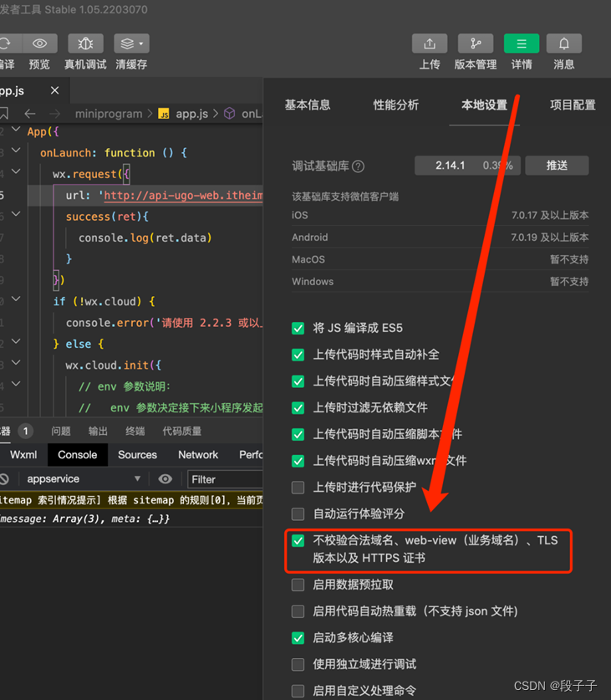Enable 上传时进行代码保护 checkbox

pos(298,487)
